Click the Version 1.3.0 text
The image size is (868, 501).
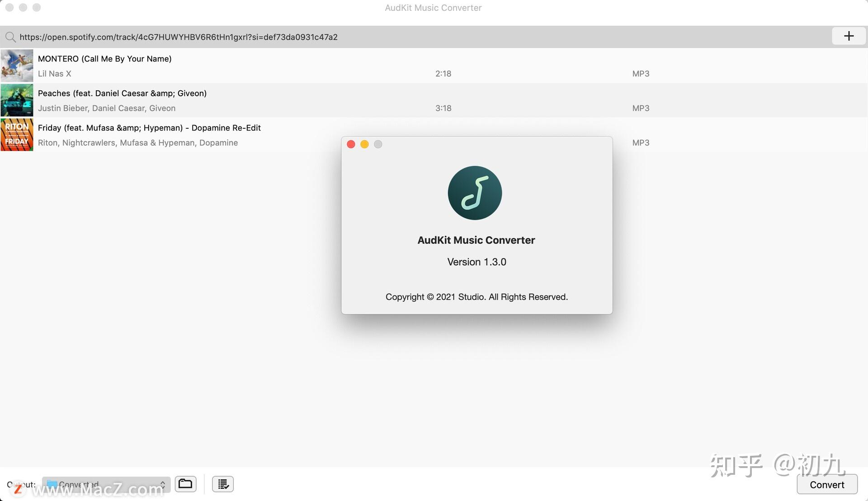476,262
